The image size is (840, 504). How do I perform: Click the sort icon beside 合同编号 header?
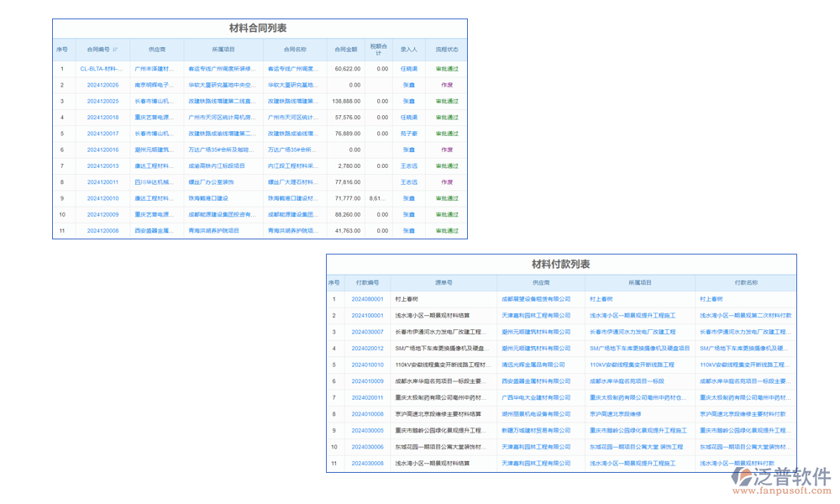click(x=115, y=49)
